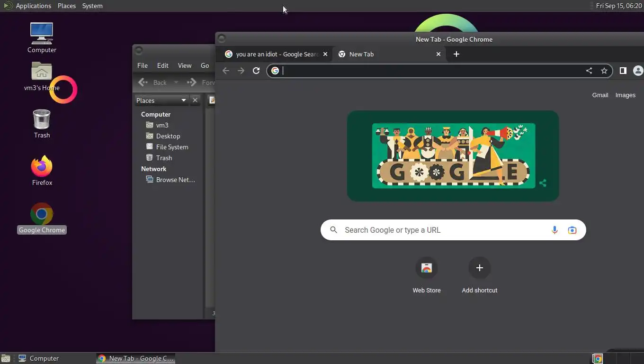Viewport: 644px width, 364px height.
Task: Search by image with camera icon
Action: (572, 230)
